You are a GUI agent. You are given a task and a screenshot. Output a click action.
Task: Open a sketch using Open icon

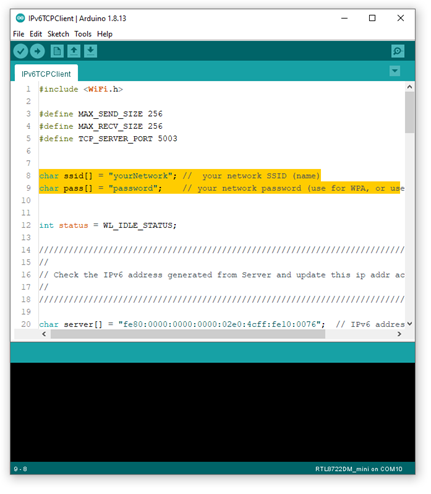74,51
